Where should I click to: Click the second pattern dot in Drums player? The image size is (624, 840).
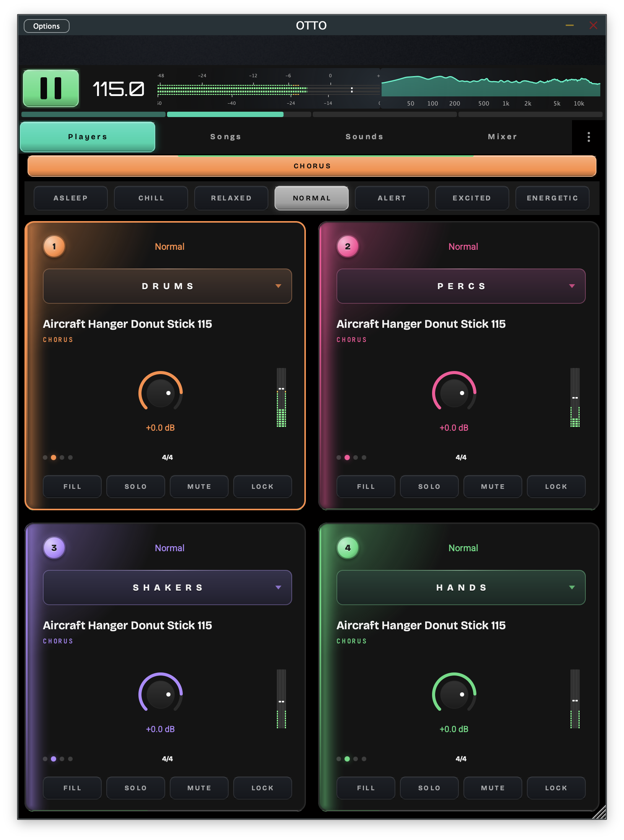click(x=54, y=457)
